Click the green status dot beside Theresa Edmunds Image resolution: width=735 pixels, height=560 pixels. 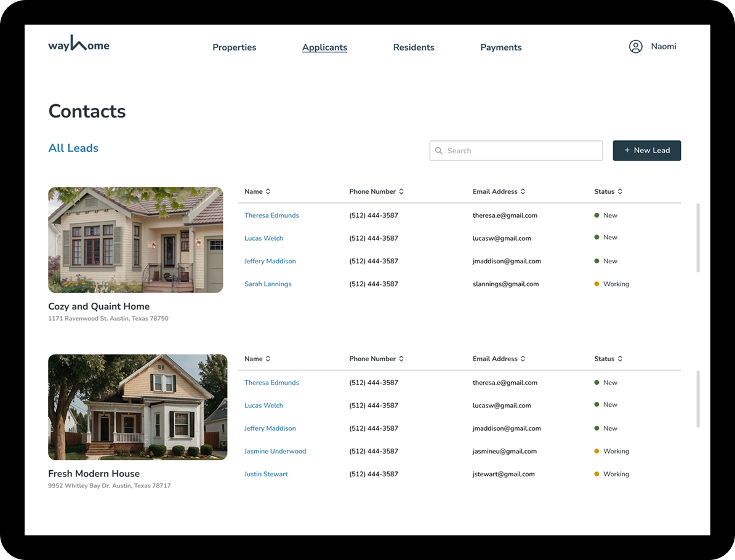click(x=596, y=215)
